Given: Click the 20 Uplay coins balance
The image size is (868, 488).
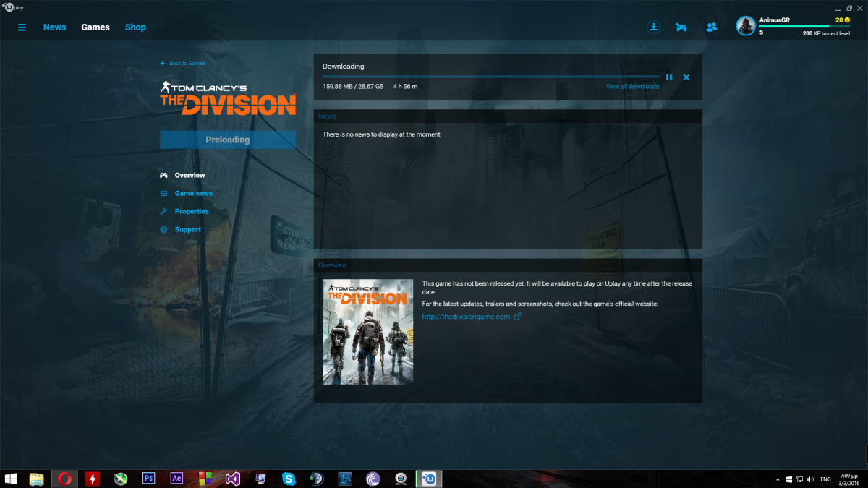Looking at the screenshot, I should tap(843, 20).
